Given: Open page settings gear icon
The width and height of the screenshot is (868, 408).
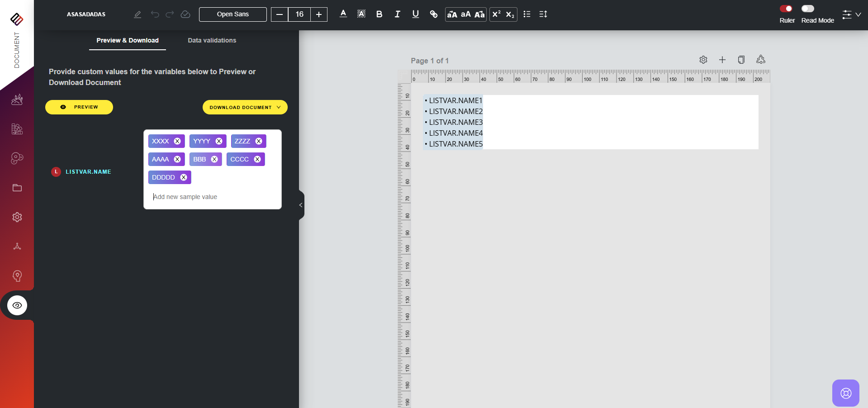Looking at the screenshot, I should (x=703, y=60).
